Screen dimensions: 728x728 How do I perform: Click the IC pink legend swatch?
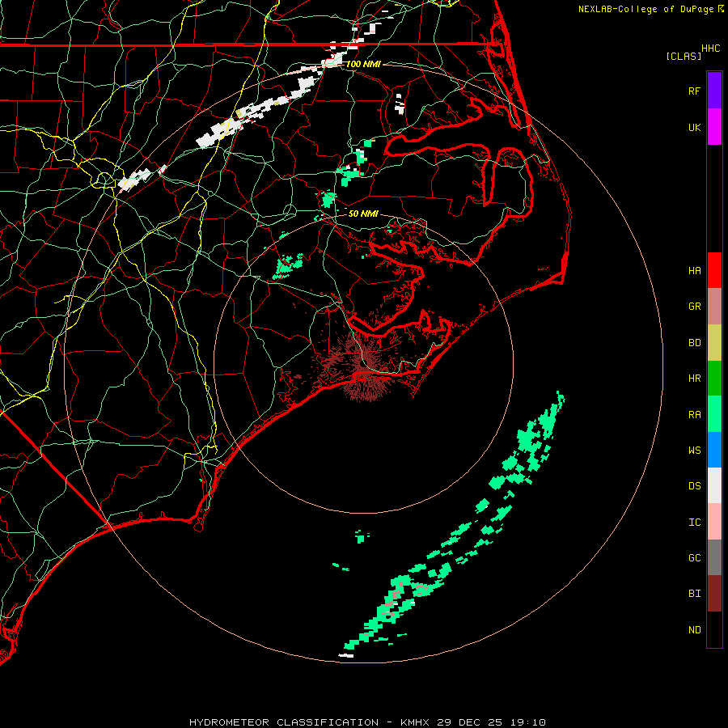pos(714,522)
